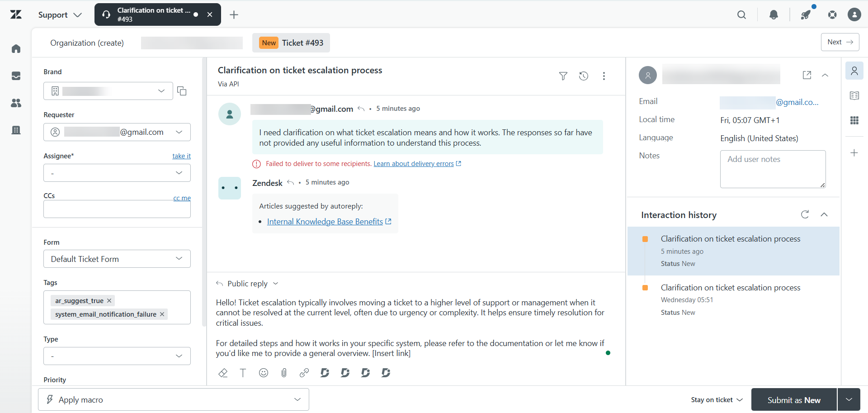Open Customers icon in sidebar
This screenshot has height=413, width=868.
tap(16, 103)
